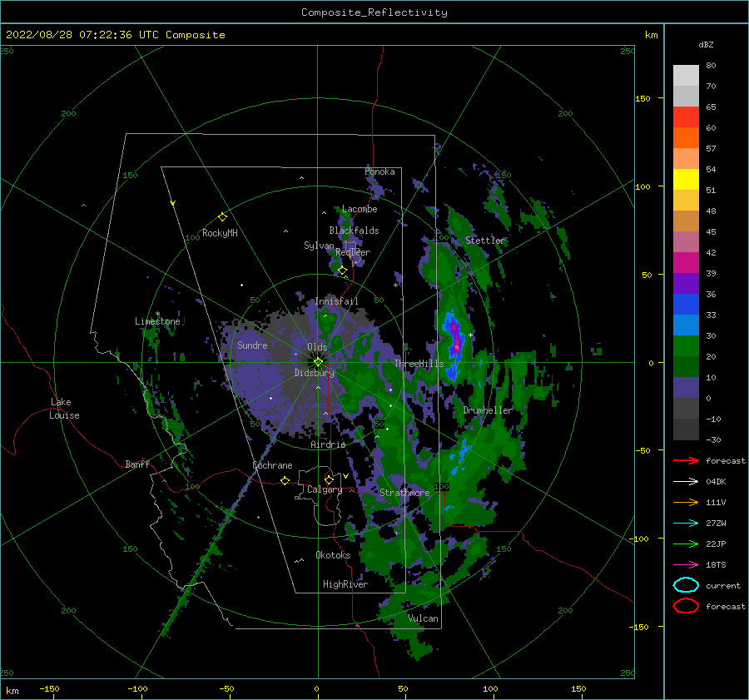This screenshot has height=700, width=749.
Task: Click the Airdrie town label
Action: click(328, 444)
